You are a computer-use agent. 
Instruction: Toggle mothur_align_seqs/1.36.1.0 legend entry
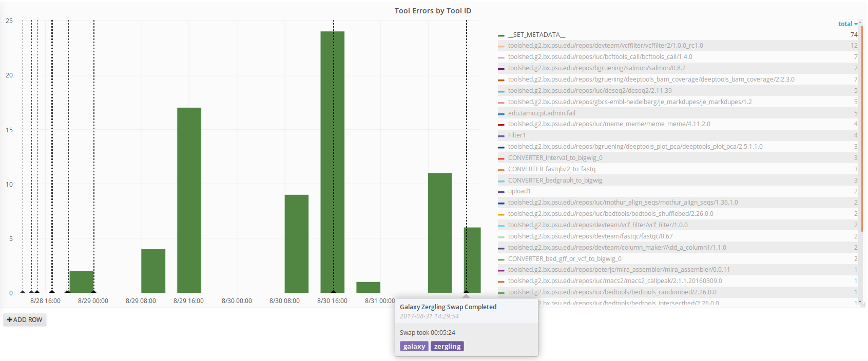click(x=623, y=203)
